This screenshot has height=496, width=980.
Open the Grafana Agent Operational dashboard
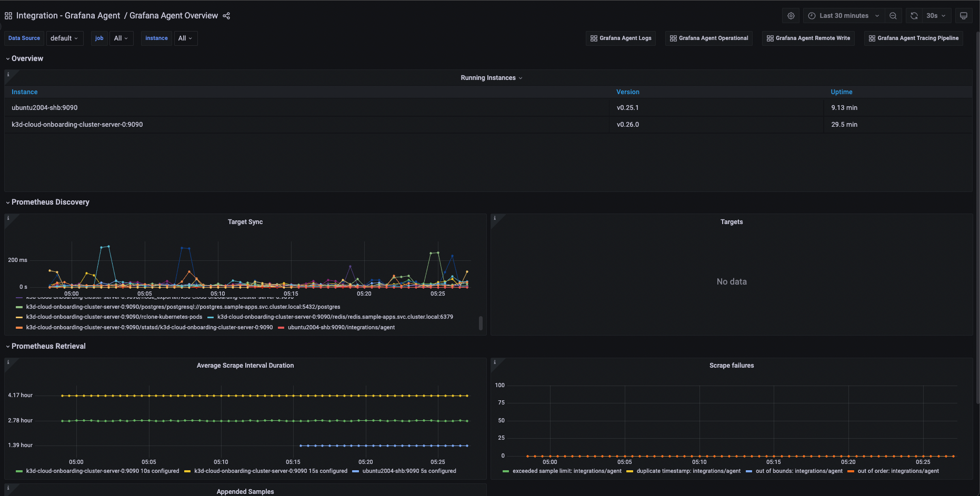pyautogui.click(x=709, y=38)
